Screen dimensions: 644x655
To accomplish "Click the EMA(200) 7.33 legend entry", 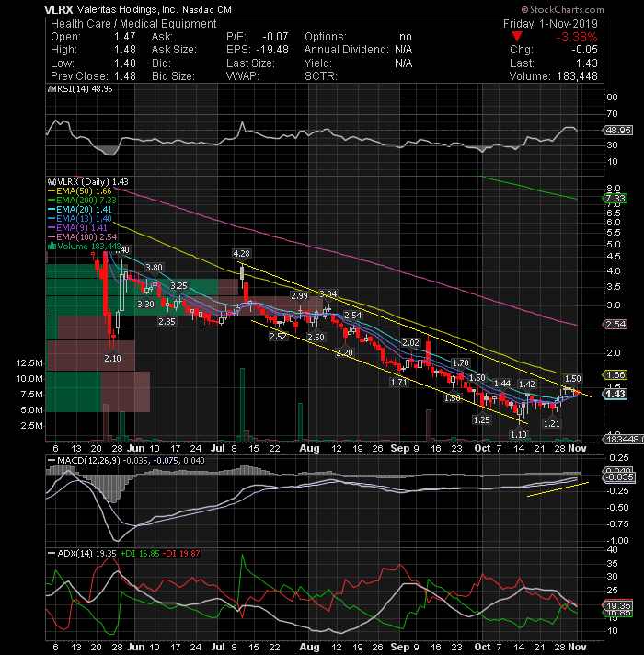I will [x=82, y=201].
